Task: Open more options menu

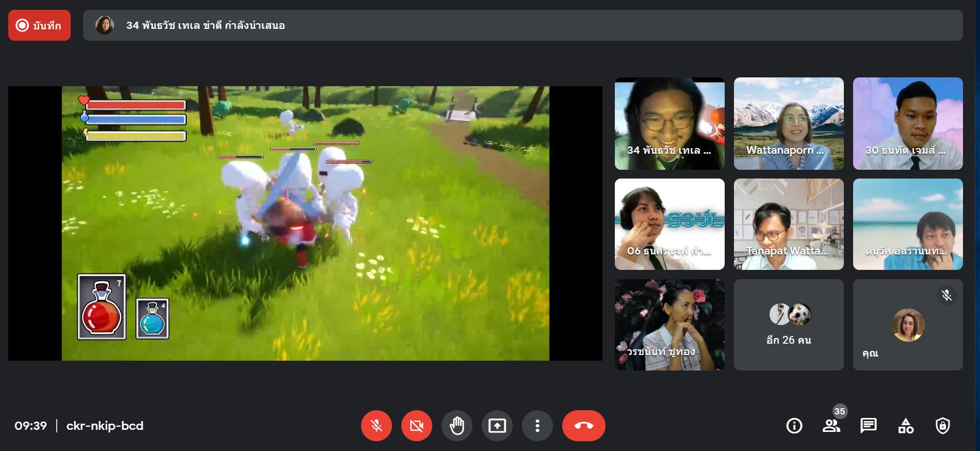Action: coord(537,426)
